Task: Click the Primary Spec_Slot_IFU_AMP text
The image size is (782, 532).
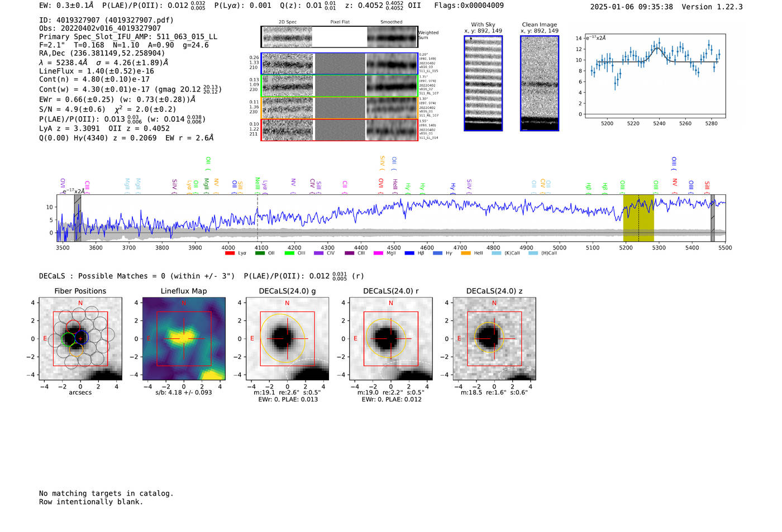Action: pos(128,37)
